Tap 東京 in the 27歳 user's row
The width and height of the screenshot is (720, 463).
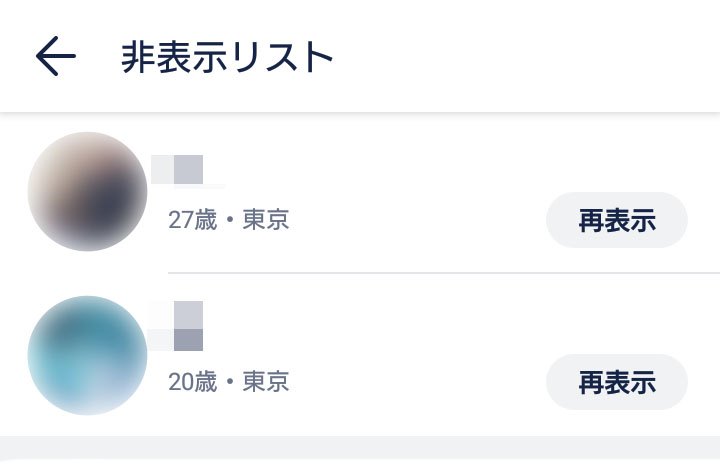pos(266,220)
